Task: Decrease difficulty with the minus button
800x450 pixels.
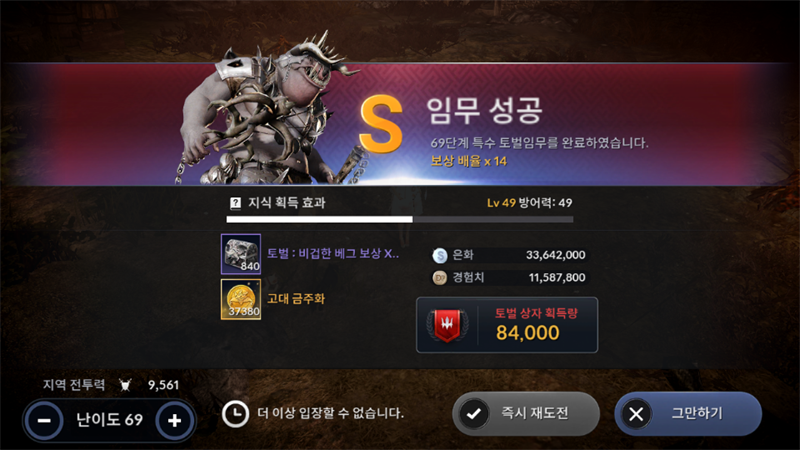Action: coord(44,420)
